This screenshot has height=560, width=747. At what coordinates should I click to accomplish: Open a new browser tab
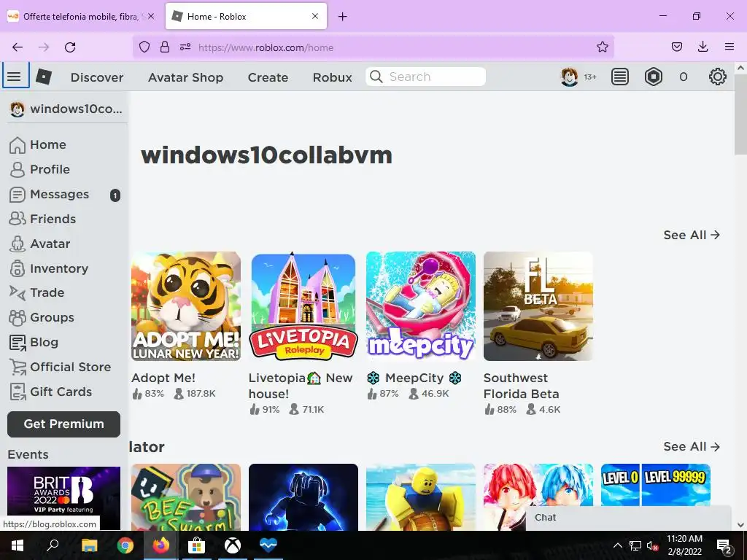coord(343,17)
